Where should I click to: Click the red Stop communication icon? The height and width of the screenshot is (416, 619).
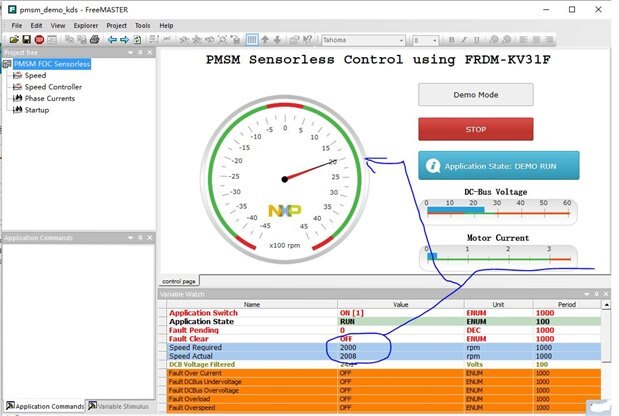(39, 39)
